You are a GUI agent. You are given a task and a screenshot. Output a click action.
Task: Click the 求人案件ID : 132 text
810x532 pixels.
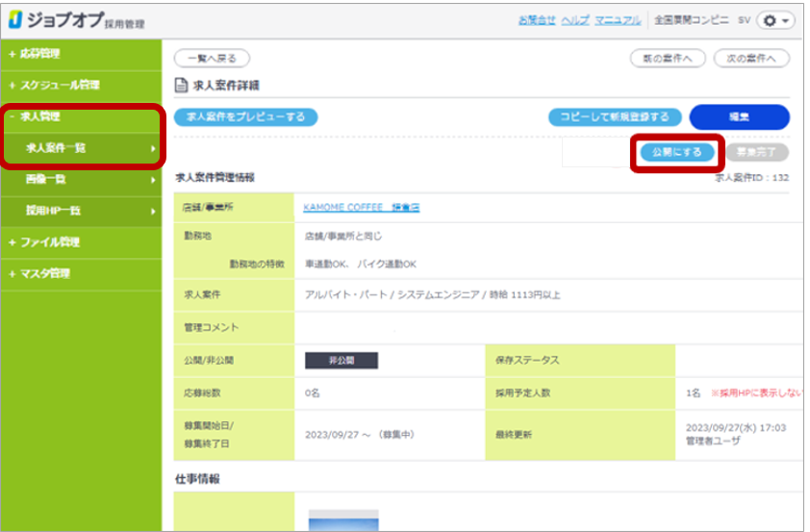[x=751, y=178]
